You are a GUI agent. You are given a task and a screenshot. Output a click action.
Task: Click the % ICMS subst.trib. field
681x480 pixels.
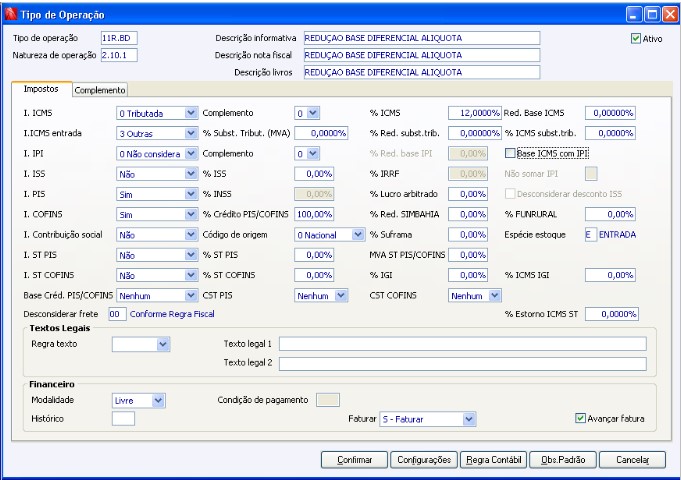(610, 133)
